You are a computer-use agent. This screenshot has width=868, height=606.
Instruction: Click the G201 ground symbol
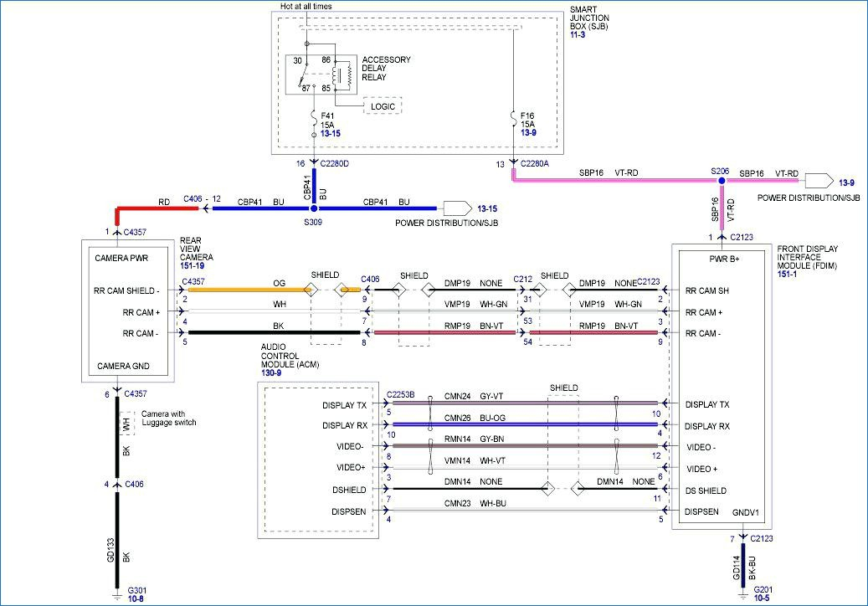pyautogui.click(x=743, y=595)
